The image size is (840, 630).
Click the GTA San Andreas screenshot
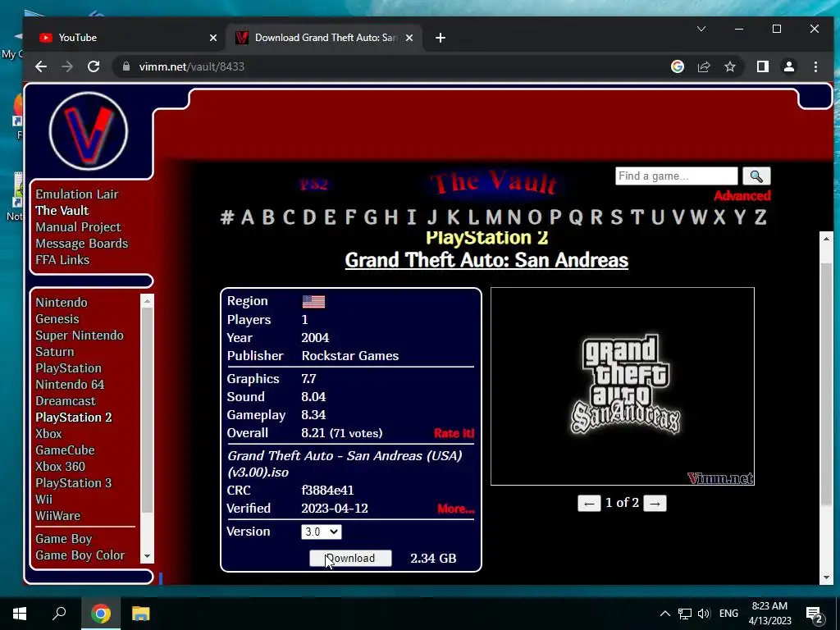tap(623, 386)
